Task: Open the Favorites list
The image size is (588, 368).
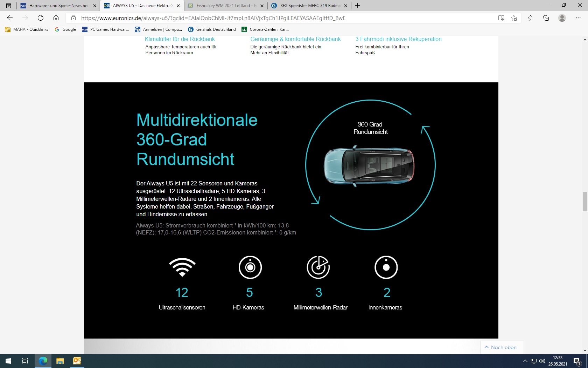Action: (x=531, y=18)
